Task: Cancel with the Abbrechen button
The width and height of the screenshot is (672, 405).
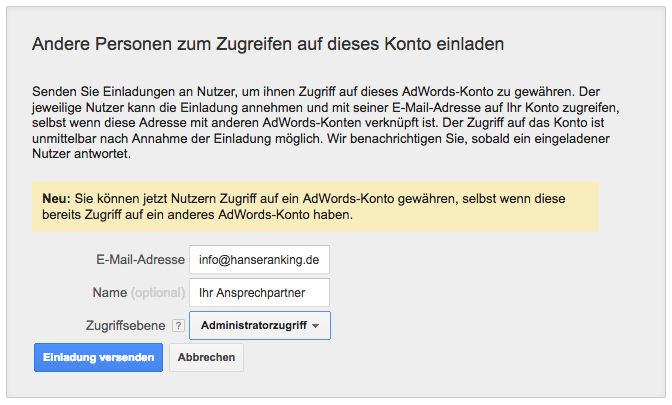Action: 206,357
